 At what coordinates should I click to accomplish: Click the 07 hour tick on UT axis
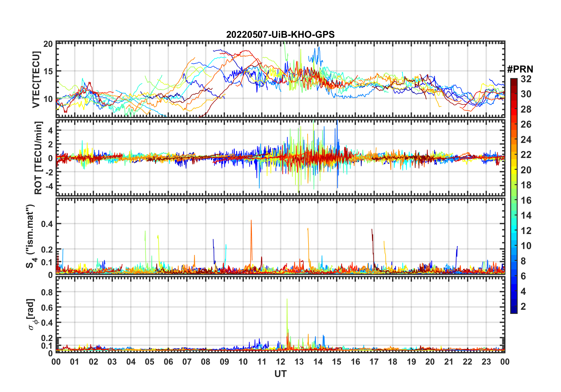[187, 362]
